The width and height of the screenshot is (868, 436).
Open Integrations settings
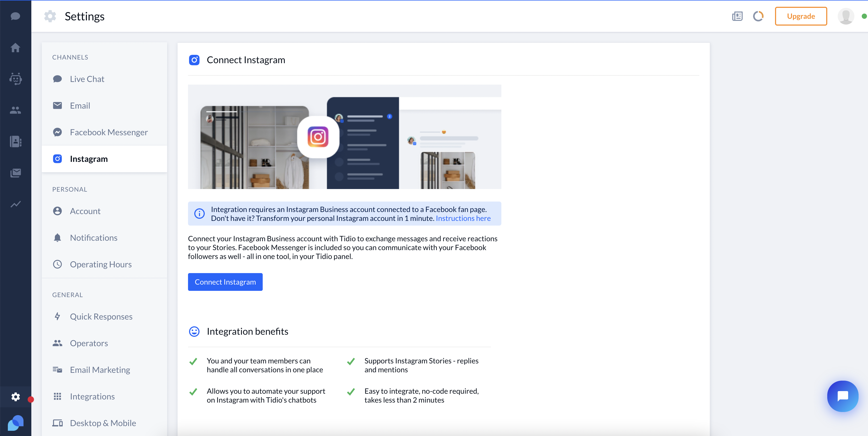coord(104,396)
